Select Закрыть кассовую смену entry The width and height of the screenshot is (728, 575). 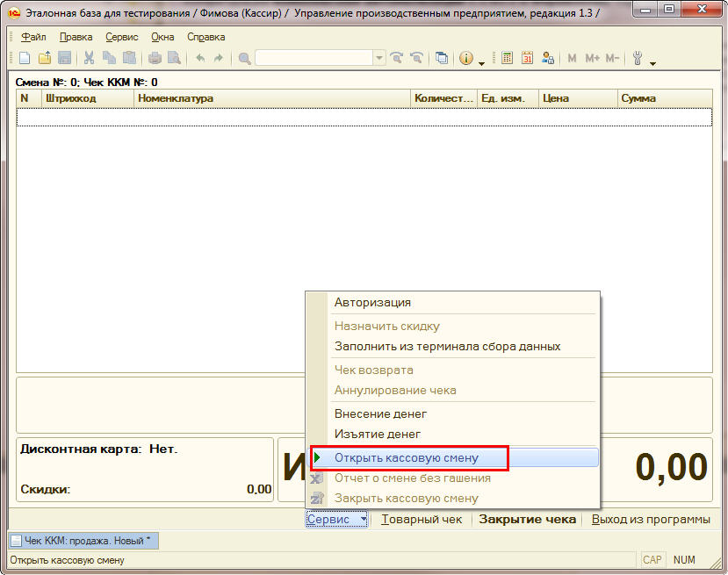coord(452,499)
